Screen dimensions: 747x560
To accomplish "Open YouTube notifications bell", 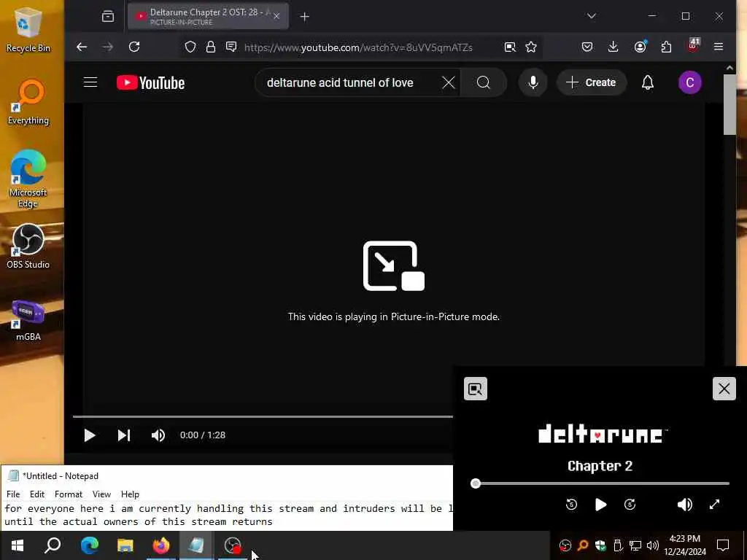I will (648, 82).
